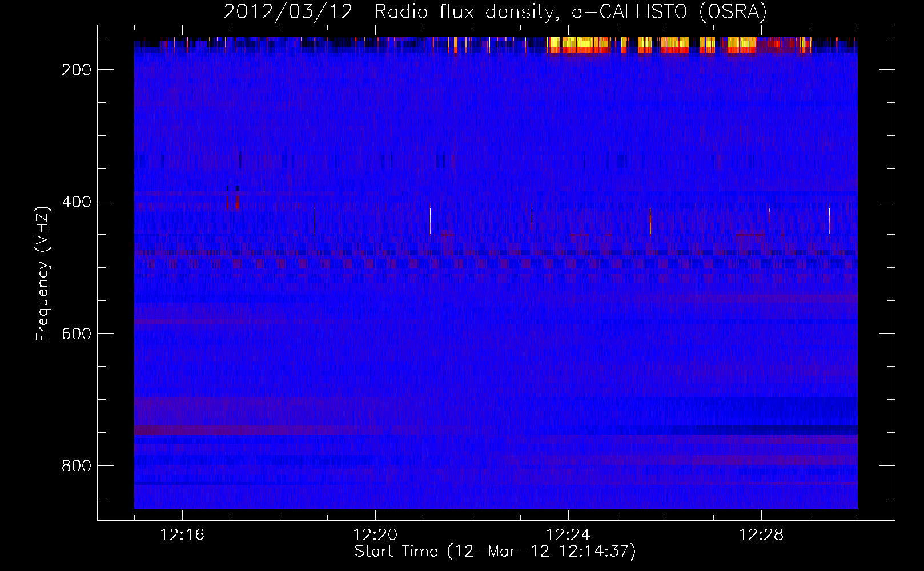Click the 12:28 time tick label
Image resolution: width=924 pixels, height=571 pixels.
point(761,535)
